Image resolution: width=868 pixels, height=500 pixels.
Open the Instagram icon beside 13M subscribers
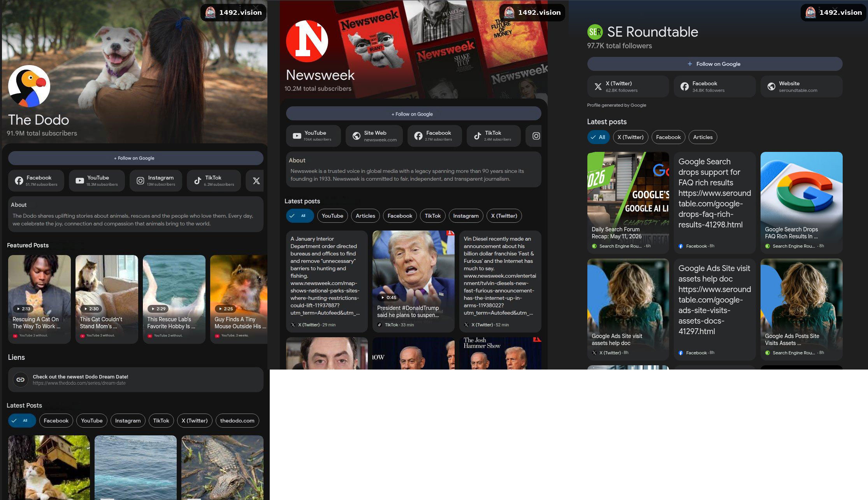click(x=140, y=181)
